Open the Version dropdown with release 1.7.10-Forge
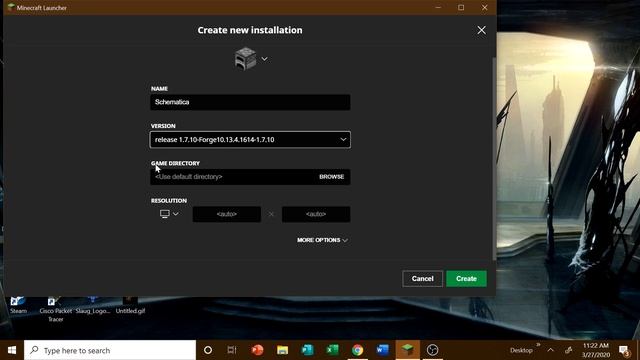640x360 pixels. (x=250, y=140)
